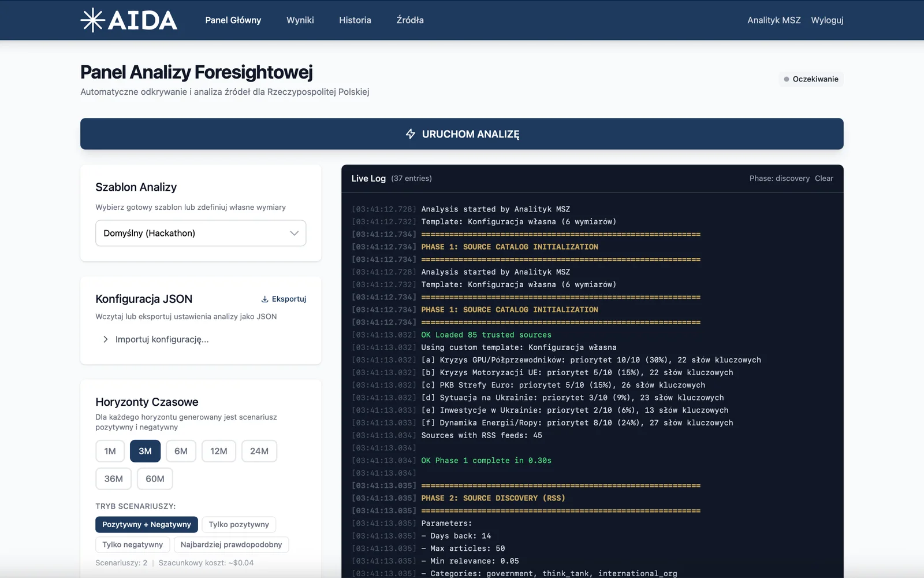
Task: Log out via Wyloguj
Action: pos(827,20)
